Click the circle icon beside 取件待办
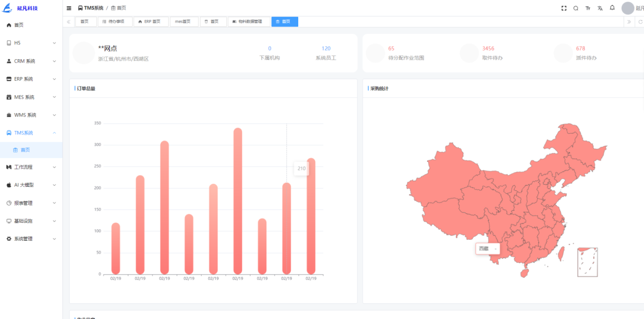The height and width of the screenshot is (319, 644). (x=469, y=53)
